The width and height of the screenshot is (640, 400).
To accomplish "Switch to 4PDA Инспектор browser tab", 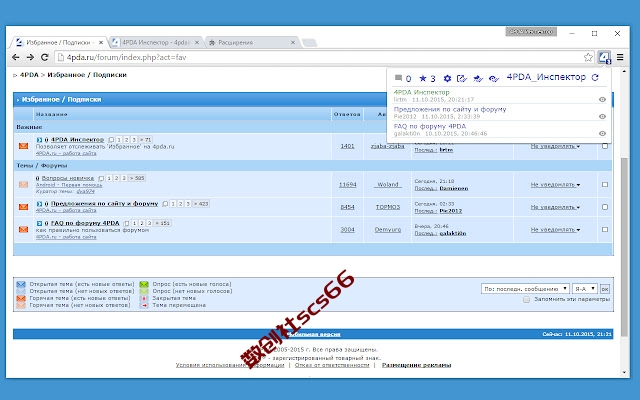I will (x=156, y=42).
